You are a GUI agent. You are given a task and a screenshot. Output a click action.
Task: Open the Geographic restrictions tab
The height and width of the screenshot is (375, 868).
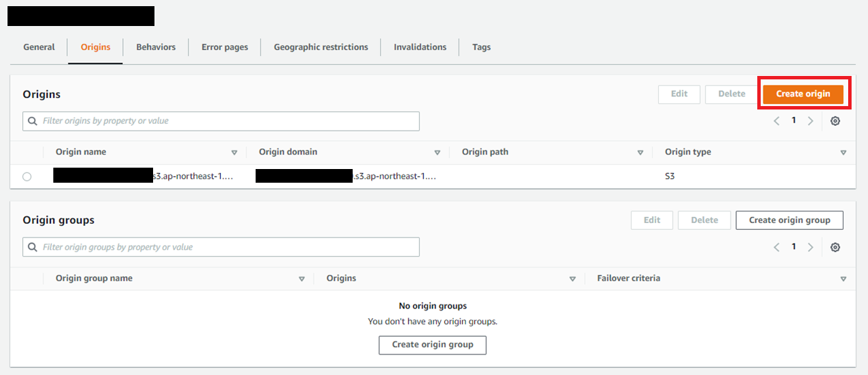pos(321,47)
